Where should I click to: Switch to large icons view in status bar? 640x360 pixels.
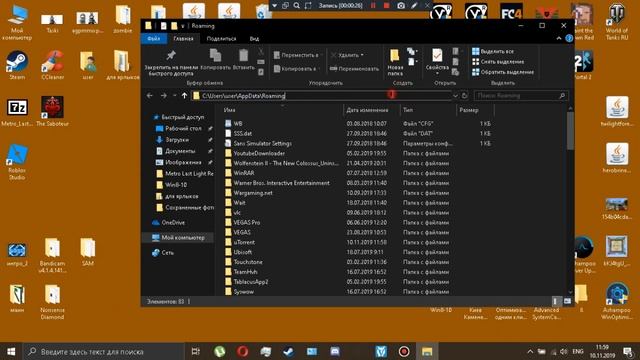tap(567, 301)
